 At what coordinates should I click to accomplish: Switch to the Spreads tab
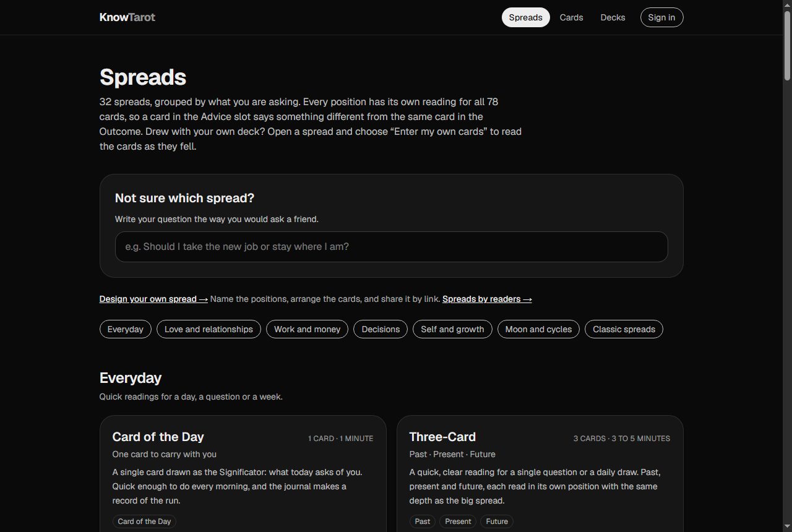(x=525, y=17)
